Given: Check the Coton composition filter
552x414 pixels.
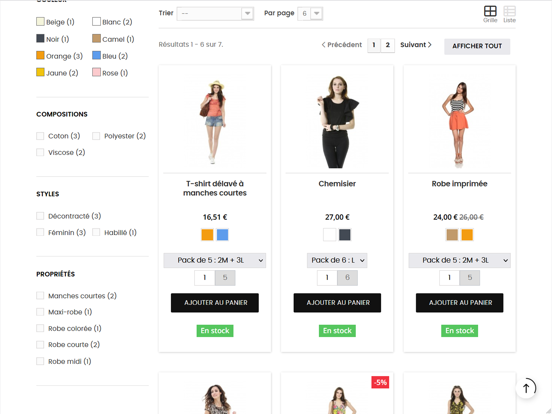Looking at the screenshot, I should (40, 136).
